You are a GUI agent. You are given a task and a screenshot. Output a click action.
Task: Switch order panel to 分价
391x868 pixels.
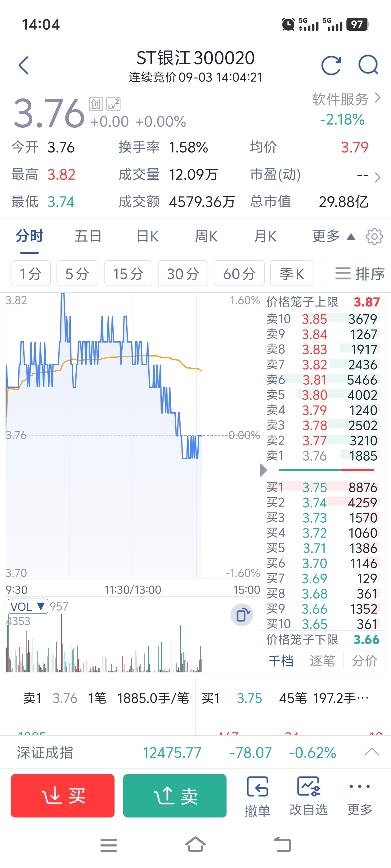(364, 660)
